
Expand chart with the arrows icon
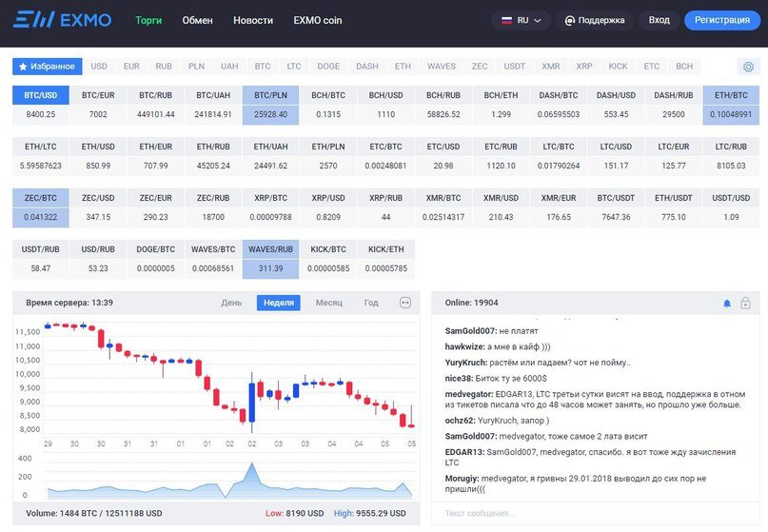[x=405, y=303]
